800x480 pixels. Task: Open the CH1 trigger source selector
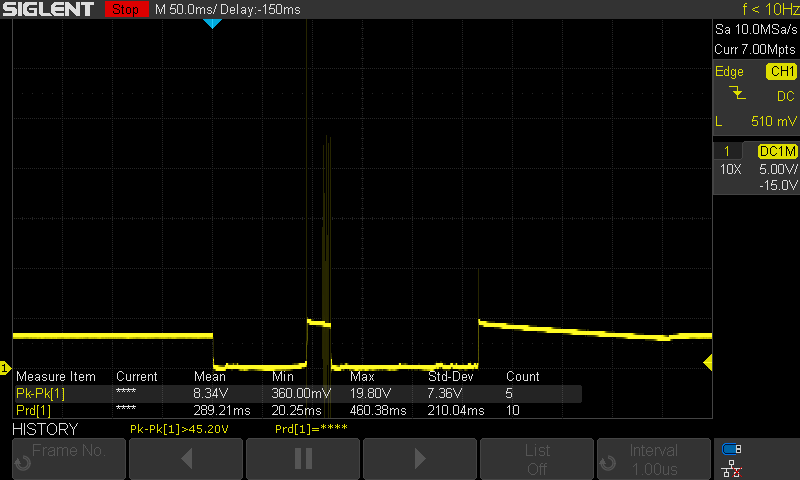click(781, 72)
